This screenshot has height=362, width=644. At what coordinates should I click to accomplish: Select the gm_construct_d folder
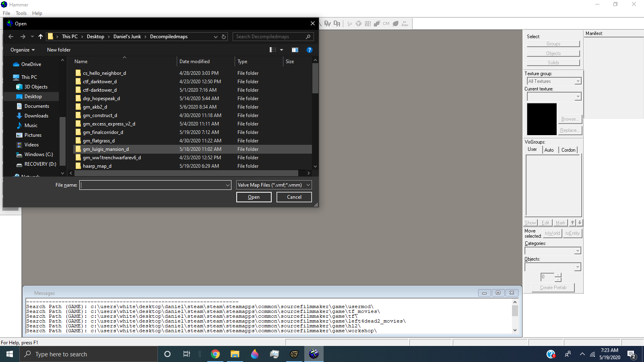[192, 115]
